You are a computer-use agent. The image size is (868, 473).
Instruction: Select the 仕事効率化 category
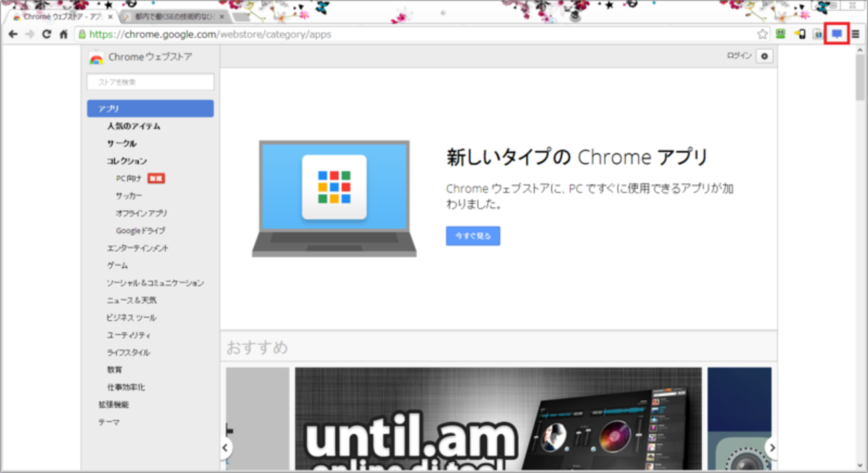pos(126,387)
